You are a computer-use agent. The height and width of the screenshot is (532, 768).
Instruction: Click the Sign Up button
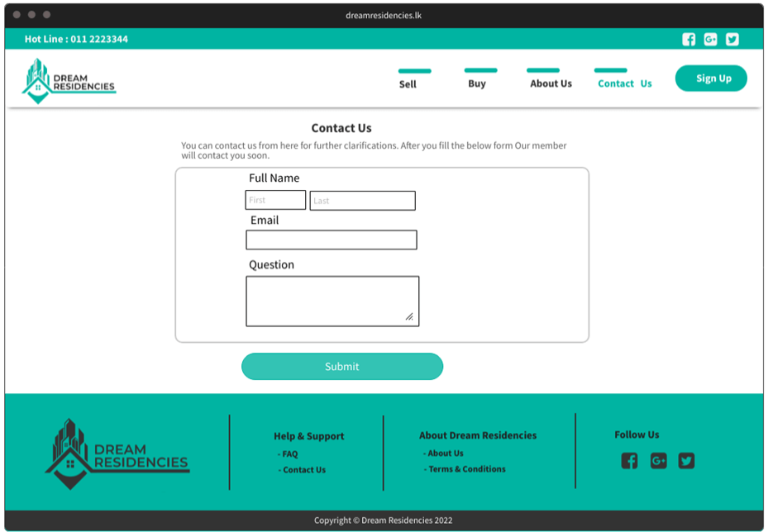(711, 78)
